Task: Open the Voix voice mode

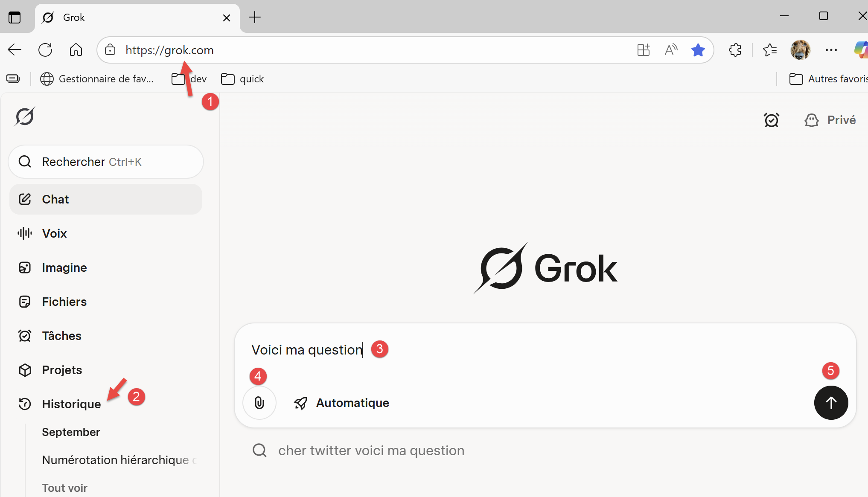Action: pos(54,233)
